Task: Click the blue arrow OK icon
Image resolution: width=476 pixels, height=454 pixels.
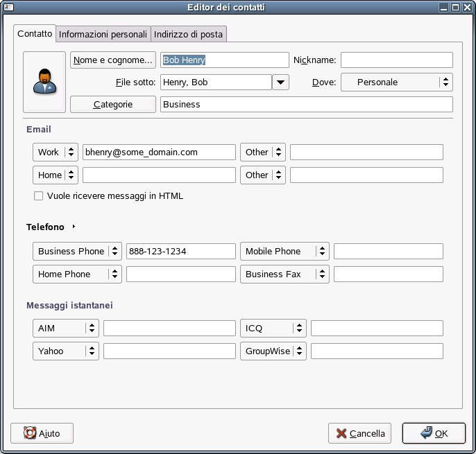Action: [426, 433]
